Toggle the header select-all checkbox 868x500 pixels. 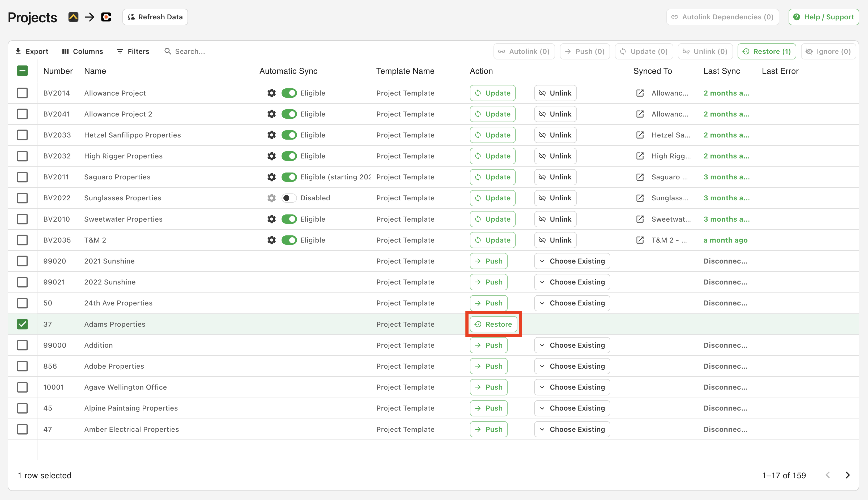click(x=22, y=71)
